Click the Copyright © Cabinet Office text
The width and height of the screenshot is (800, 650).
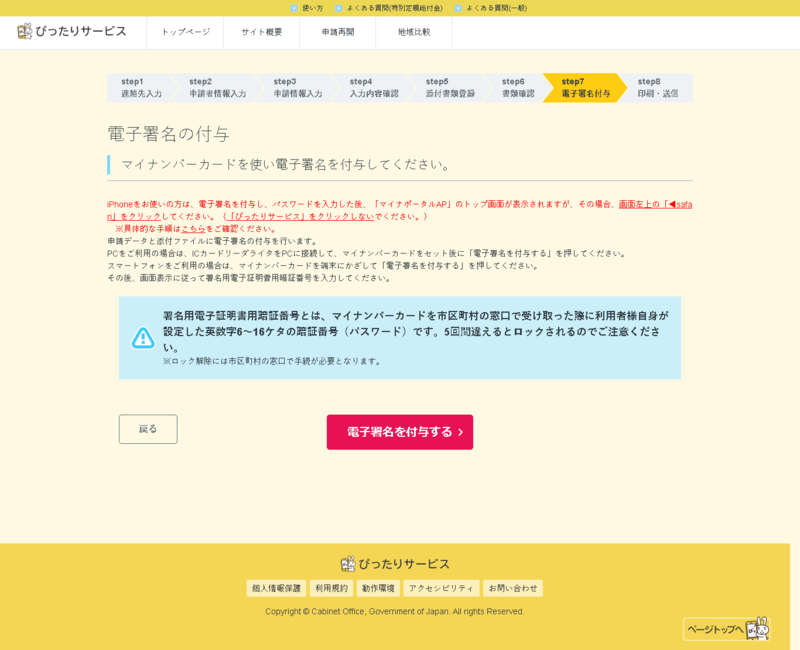click(x=394, y=611)
